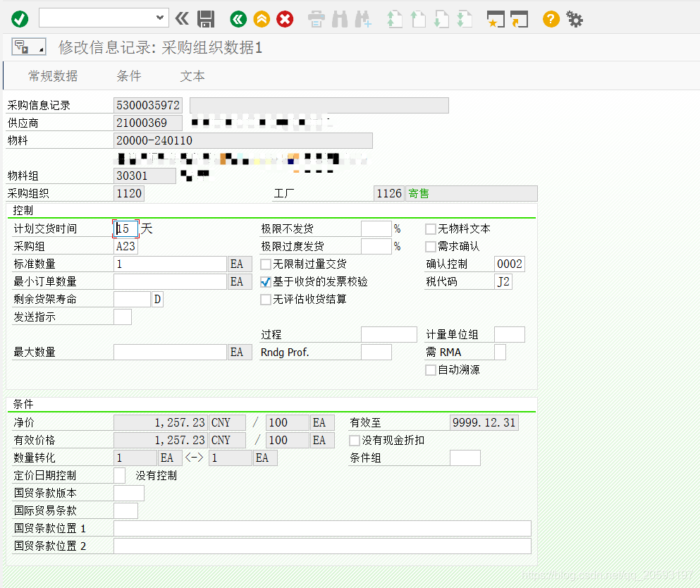This screenshot has width=700, height=588.
Task: Go to Next Page icon
Action: pos(441,19)
